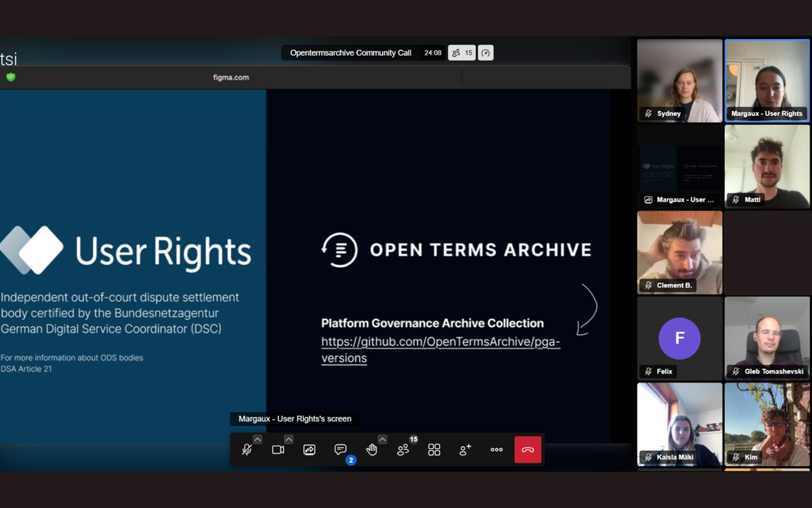Raise your hand
Screen dimensions: 812x508
[x=372, y=449]
